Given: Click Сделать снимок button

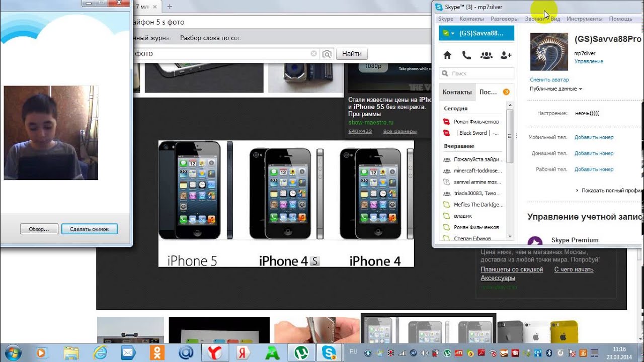Looking at the screenshot, I should click(x=90, y=229).
